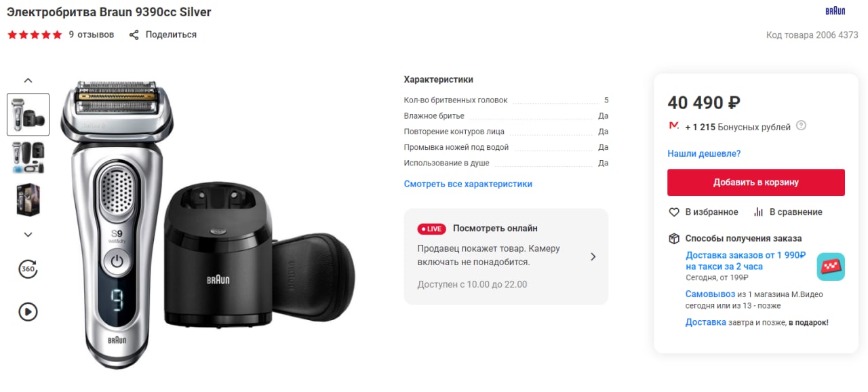
Task: Click the bonus rubles help question icon
Action: [x=801, y=125]
